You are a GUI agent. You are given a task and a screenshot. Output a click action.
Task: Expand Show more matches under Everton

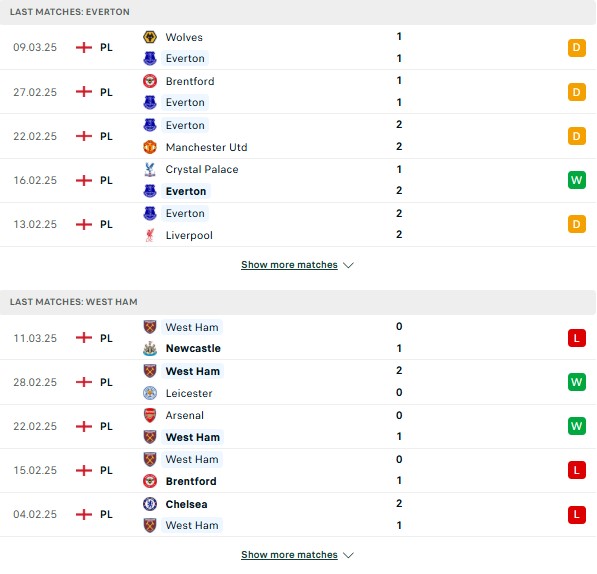click(289, 265)
